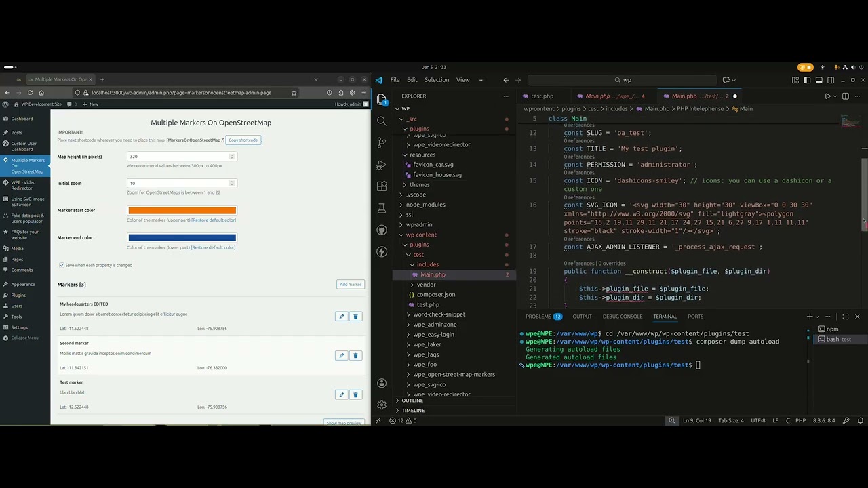This screenshot has width=868, height=488.
Task: Navigate back arrow in VS Code title bar
Action: [506, 80]
